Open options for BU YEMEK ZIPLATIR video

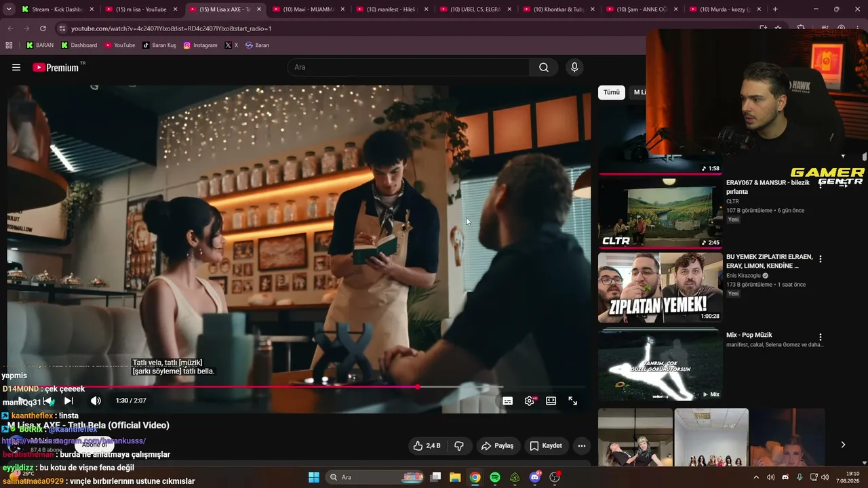click(821, 259)
